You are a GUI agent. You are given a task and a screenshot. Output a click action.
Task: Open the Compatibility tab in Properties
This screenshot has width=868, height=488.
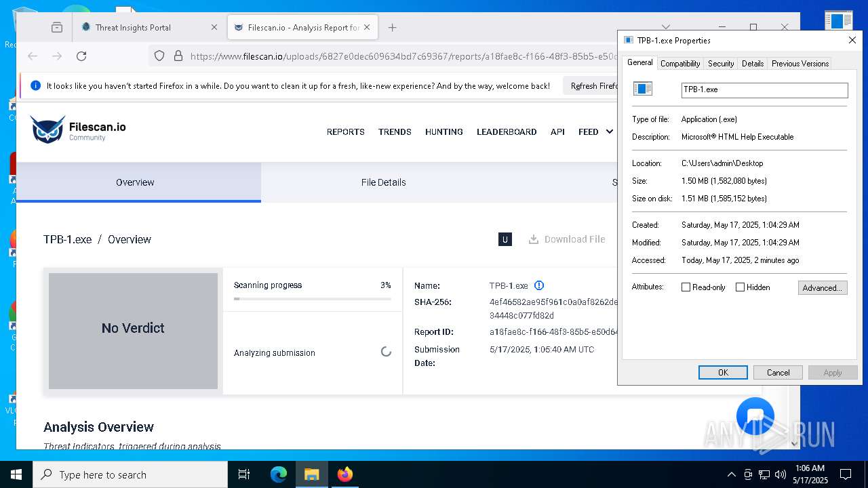click(680, 64)
